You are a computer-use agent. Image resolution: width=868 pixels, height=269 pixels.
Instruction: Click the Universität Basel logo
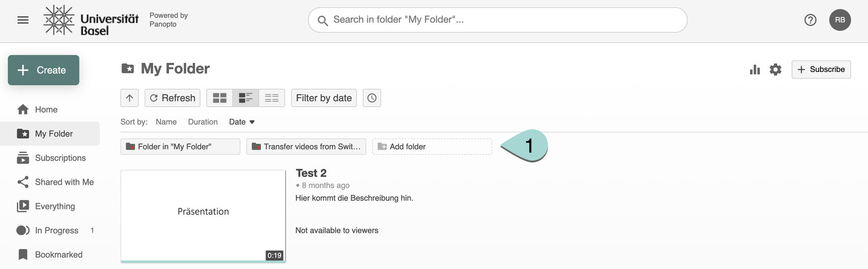[x=91, y=20]
